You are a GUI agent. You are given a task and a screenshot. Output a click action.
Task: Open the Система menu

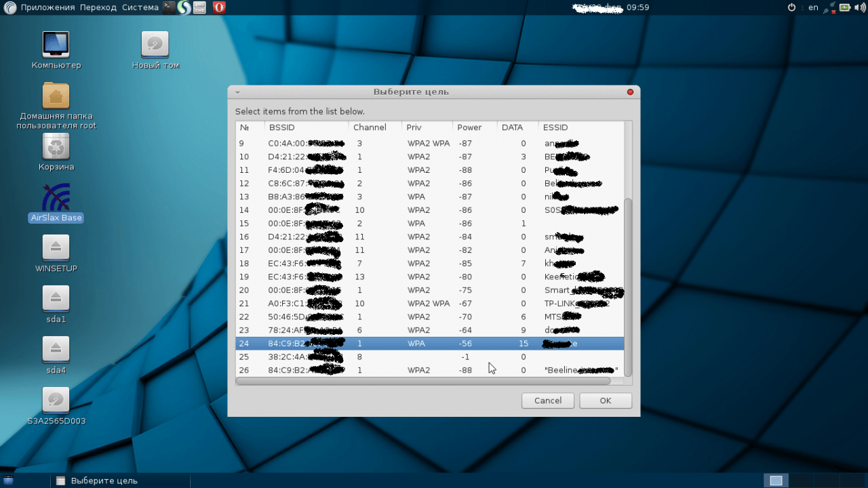pyautogui.click(x=140, y=7)
